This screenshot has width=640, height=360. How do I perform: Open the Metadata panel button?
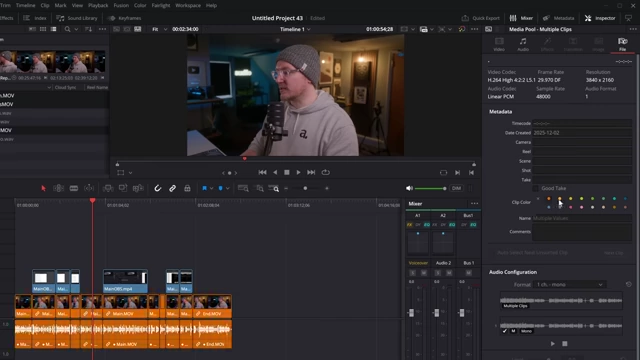(x=559, y=18)
